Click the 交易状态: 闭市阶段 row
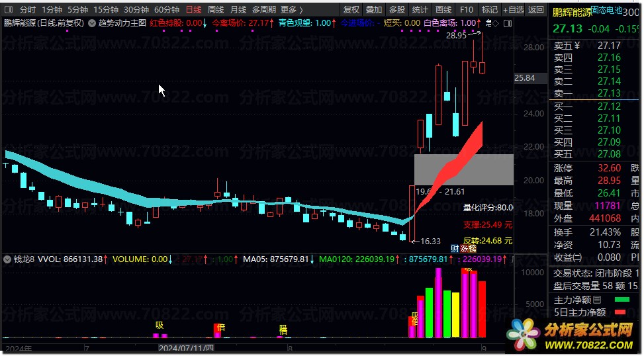The width and height of the screenshot is (644, 356). pyautogui.click(x=596, y=273)
